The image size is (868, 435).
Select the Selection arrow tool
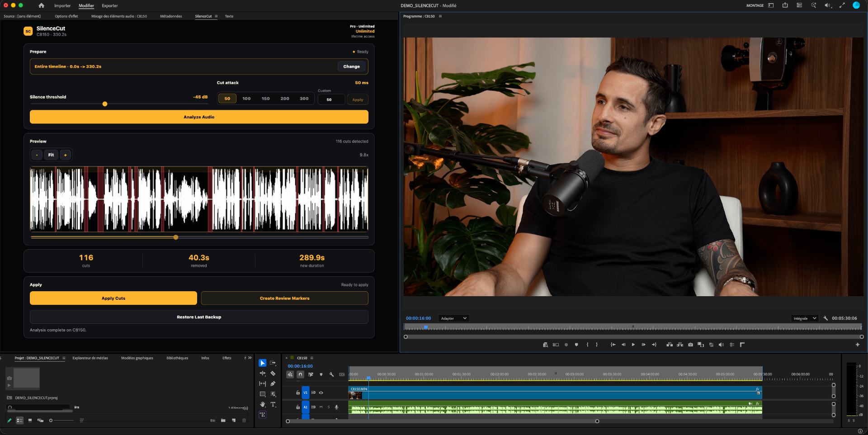[x=263, y=363]
